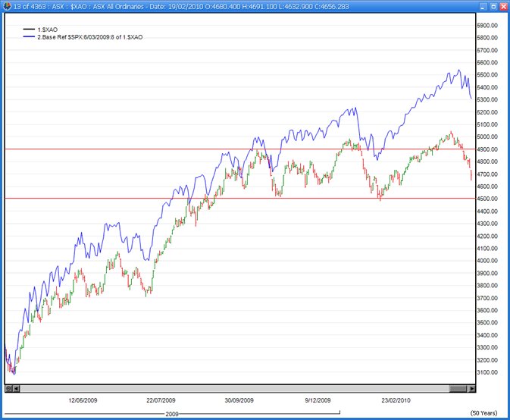Select legend entry 1.$XAO
Image resolution: width=510 pixels, height=420 pixels.
tap(48, 30)
